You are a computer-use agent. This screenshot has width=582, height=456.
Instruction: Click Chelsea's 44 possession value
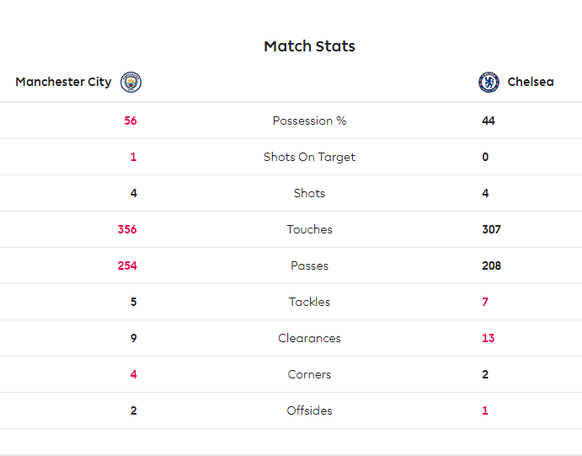[x=488, y=121]
